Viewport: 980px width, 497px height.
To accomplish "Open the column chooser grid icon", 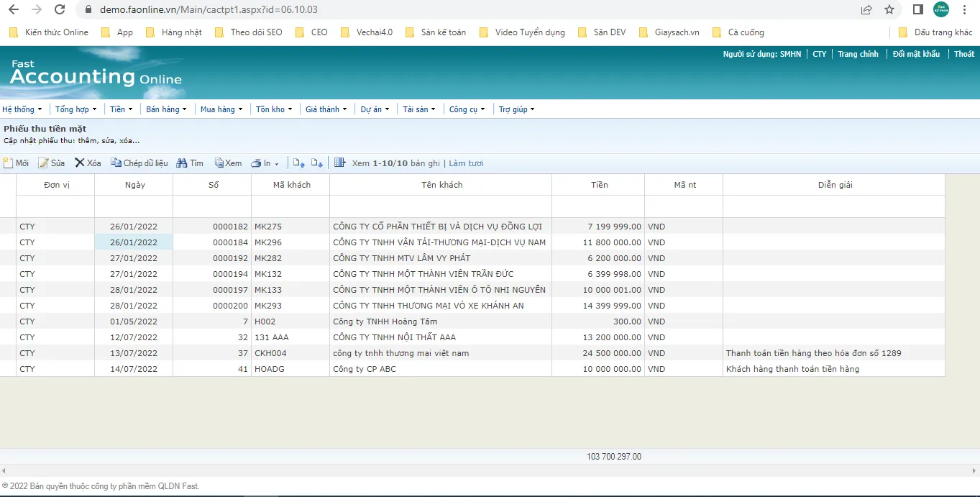I will click(340, 163).
